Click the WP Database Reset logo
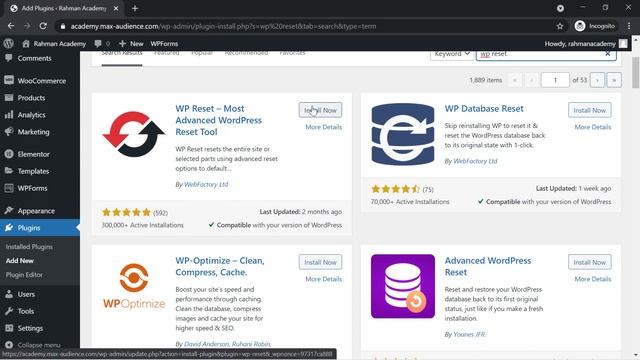The height and width of the screenshot is (360, 640). point(403,134)
